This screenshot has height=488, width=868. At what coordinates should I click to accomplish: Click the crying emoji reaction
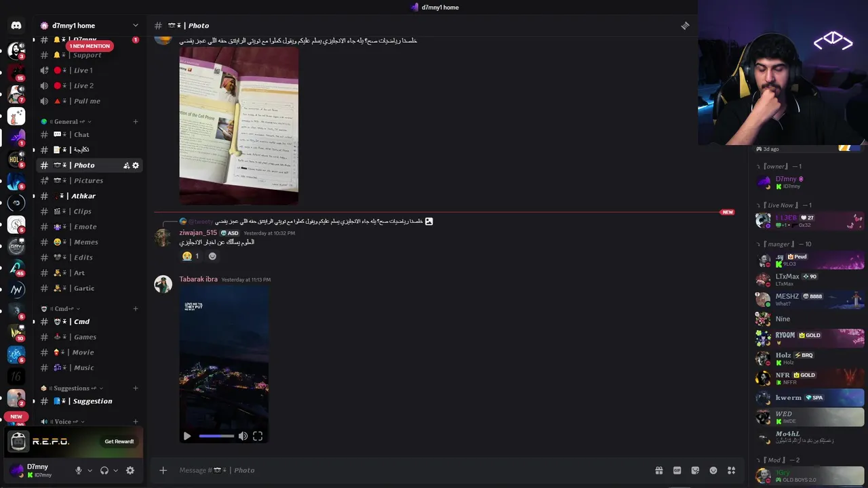click(191, 256)
